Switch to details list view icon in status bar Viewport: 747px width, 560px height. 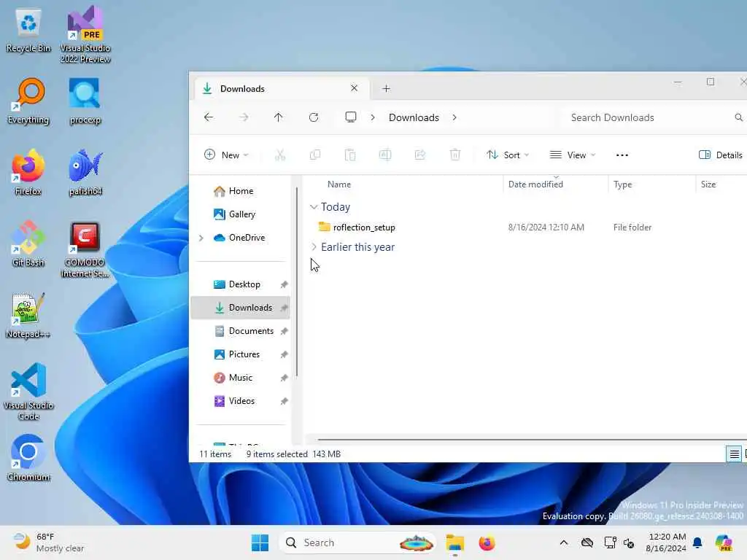pyautogui.click(x=734, y=454)
